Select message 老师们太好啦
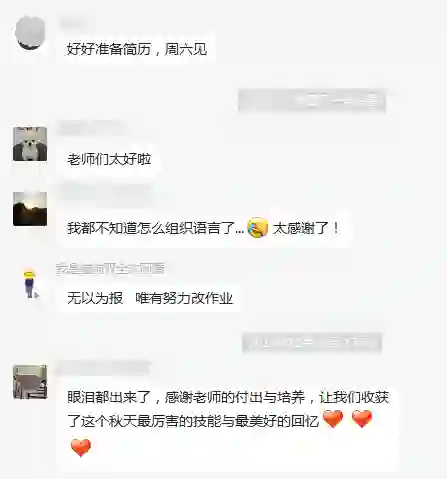Viewport: 447px width, 479px height. click(109, 159)
